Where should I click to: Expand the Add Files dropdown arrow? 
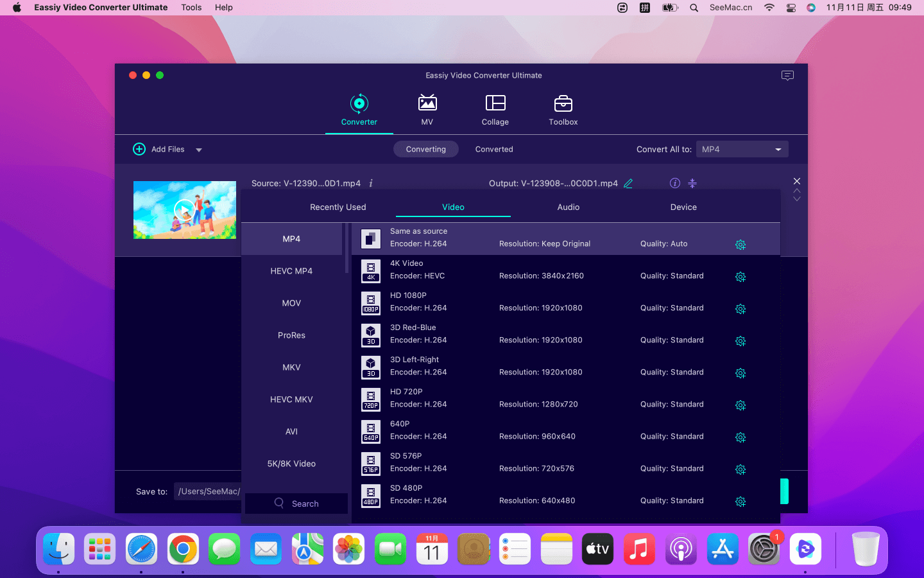pos(199,150)
